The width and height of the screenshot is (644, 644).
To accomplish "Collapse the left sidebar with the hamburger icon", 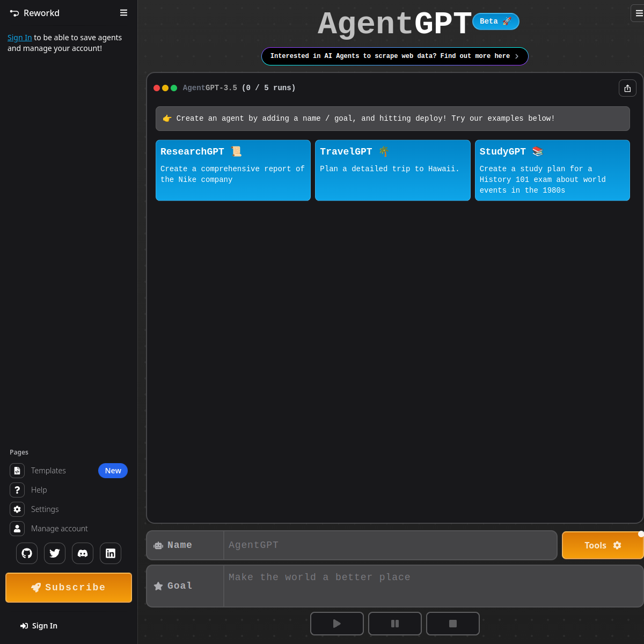I will coord(123,12).
